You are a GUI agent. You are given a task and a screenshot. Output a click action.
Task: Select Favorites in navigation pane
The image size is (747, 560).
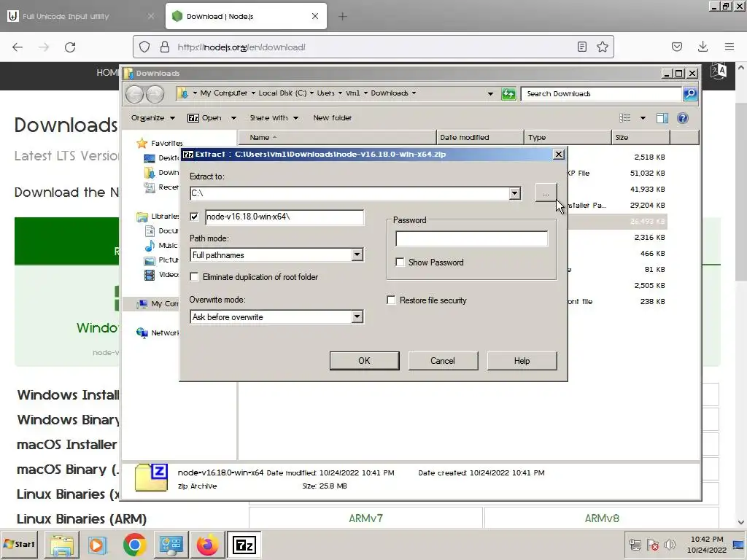pyautogui.click(x=160, y=144)
